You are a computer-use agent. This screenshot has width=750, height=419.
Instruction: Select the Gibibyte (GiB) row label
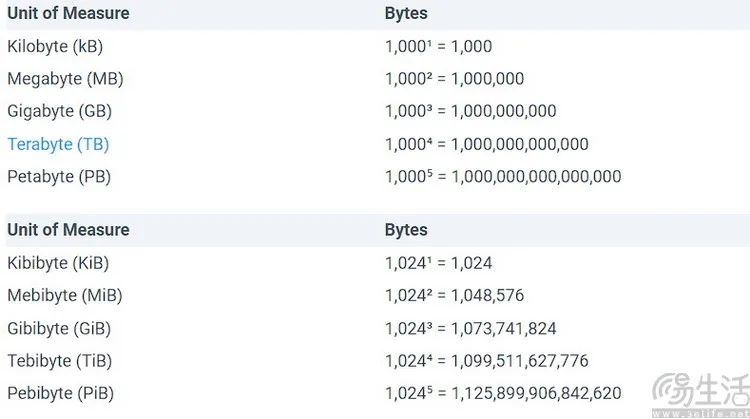[x=59, y=329]
